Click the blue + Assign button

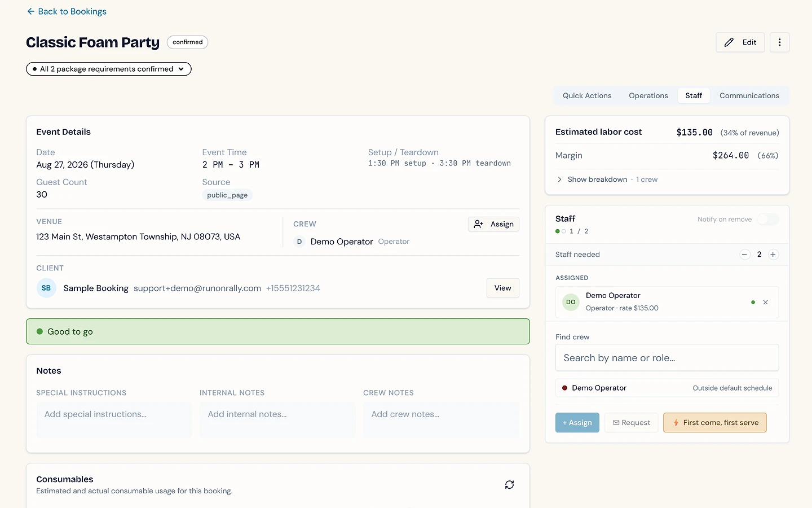pos(577,423)
